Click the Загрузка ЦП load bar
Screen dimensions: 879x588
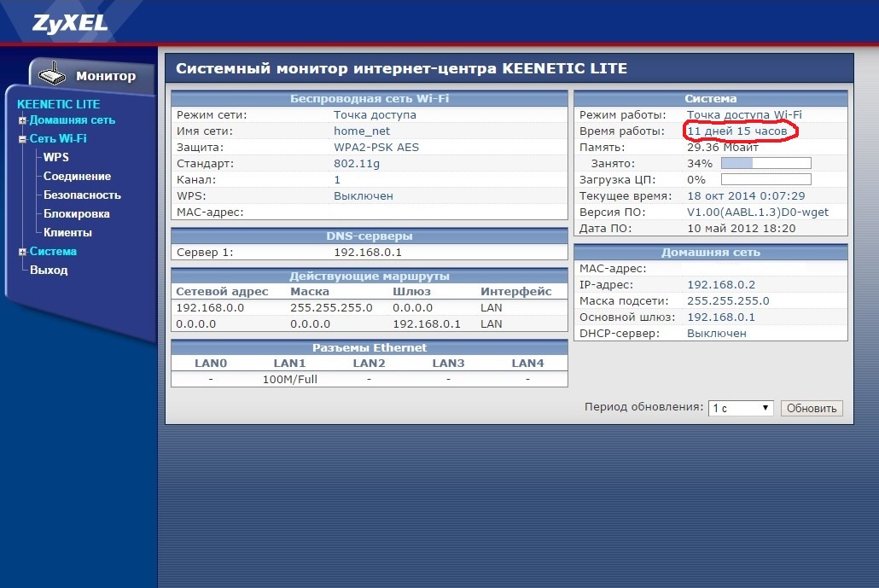tap(765, 179)
